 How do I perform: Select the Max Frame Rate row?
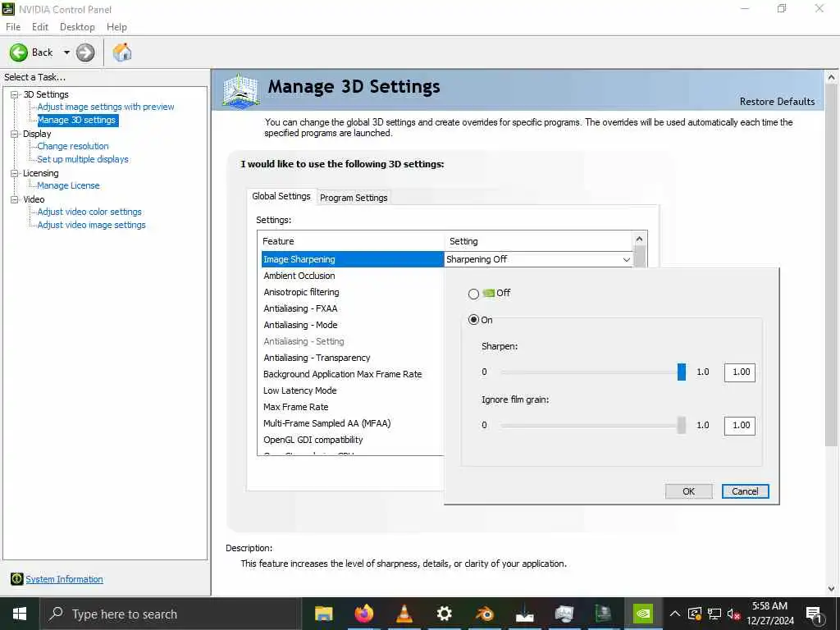pos(353,407)
